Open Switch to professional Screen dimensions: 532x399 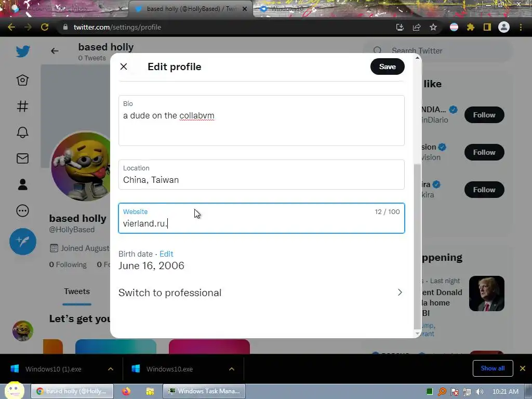click(x=261, y=292)
